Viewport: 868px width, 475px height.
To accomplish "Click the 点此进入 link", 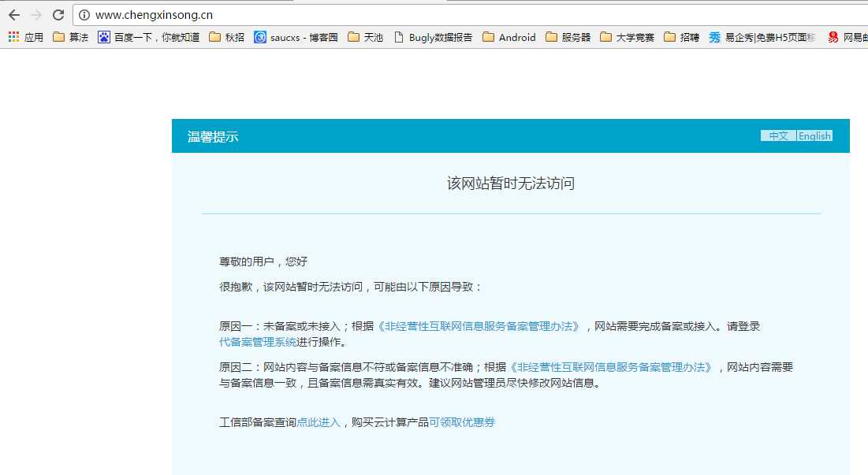I will [x=319, y=422].
